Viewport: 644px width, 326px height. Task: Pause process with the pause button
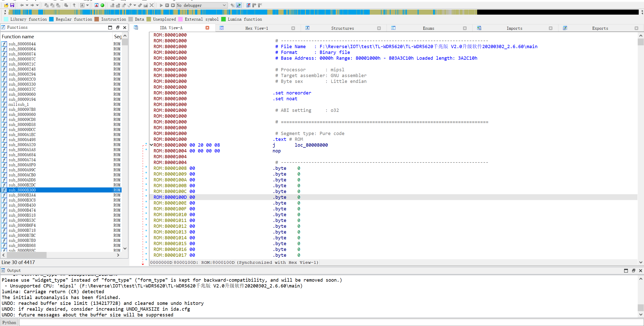[x=167, y=5]
